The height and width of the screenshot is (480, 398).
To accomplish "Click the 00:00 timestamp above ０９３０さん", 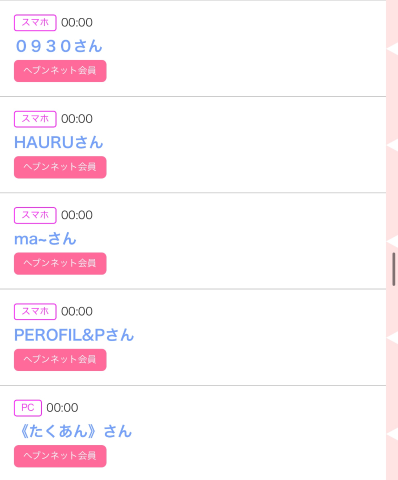I will click(x=77, y=23).
